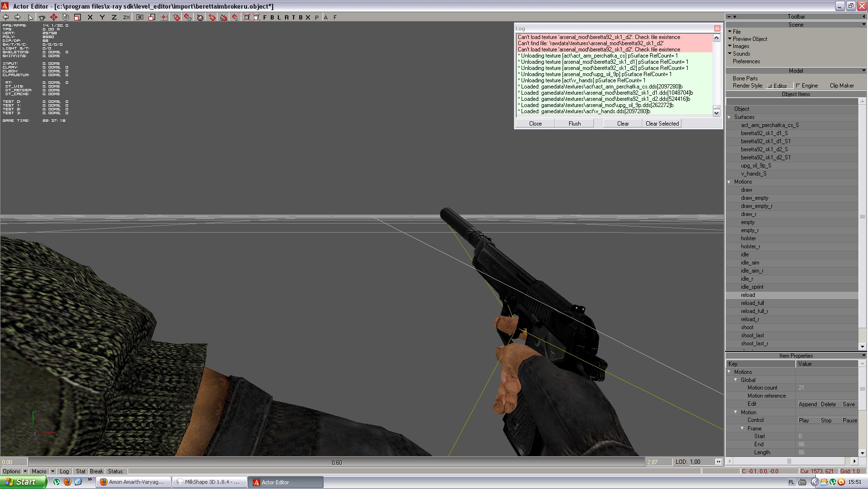Switch to Front view with F button
868x489 pixels.
click(266, 17)
